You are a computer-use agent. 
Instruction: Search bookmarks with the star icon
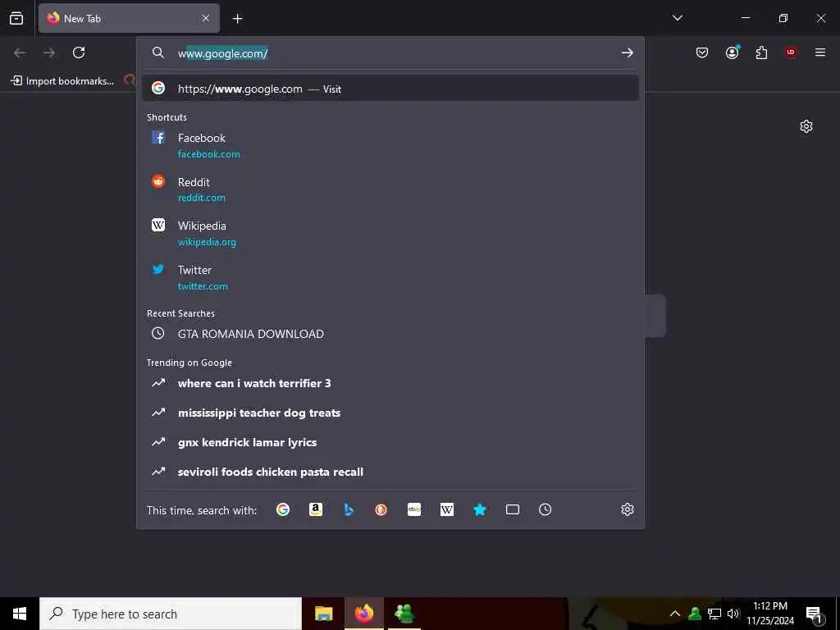(x=479, y=509)
